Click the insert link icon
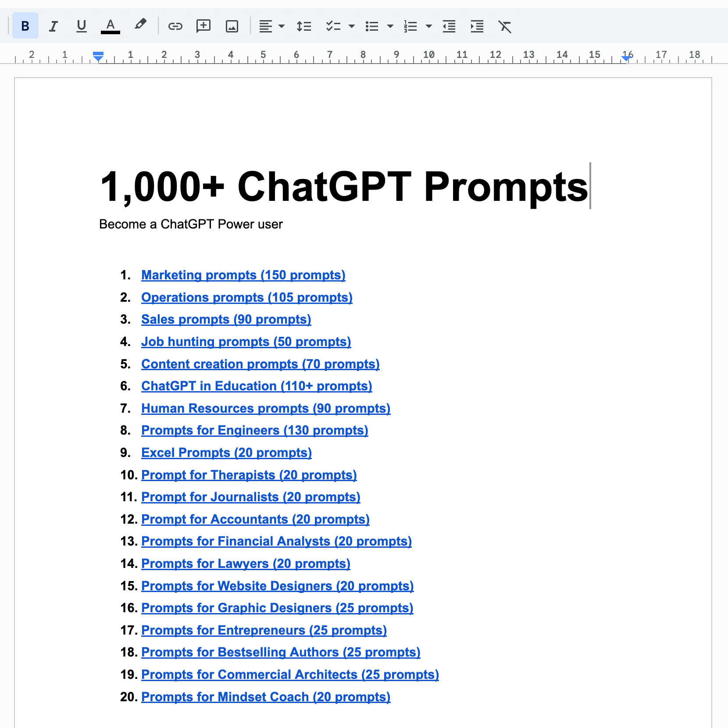Viewport: 728px width, 728px height. pos(175,26)
